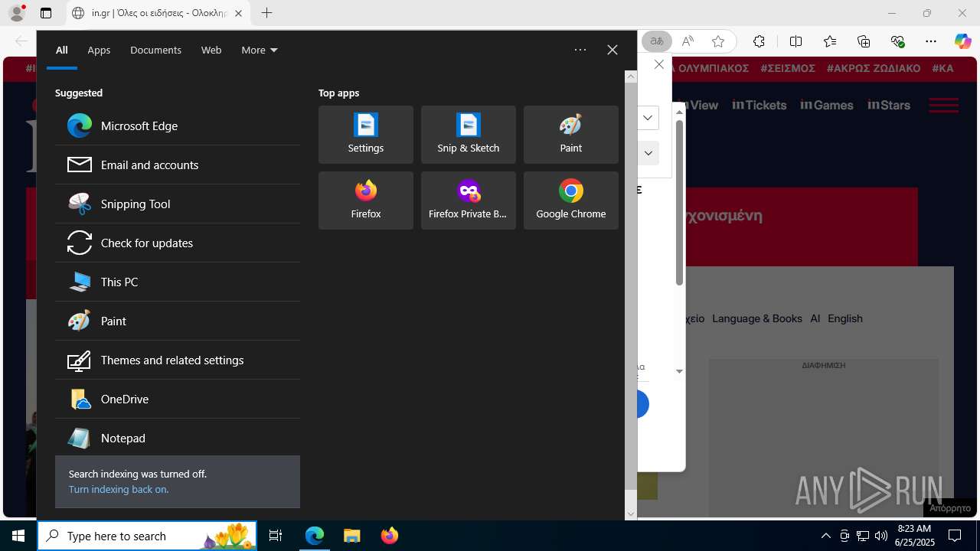The height and width of the screenshot is (551, 980).
Task: Open search panel options (three dots)
Action: [580, 50]
